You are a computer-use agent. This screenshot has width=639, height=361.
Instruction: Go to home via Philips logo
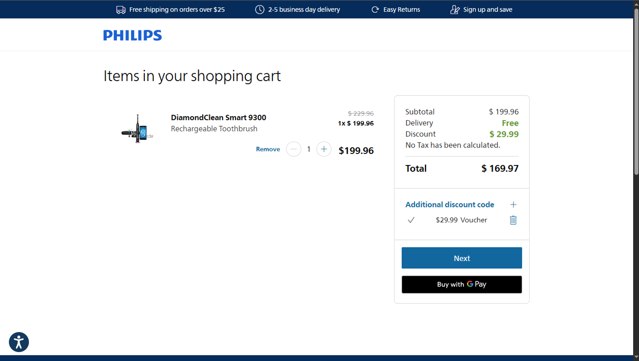132,35
